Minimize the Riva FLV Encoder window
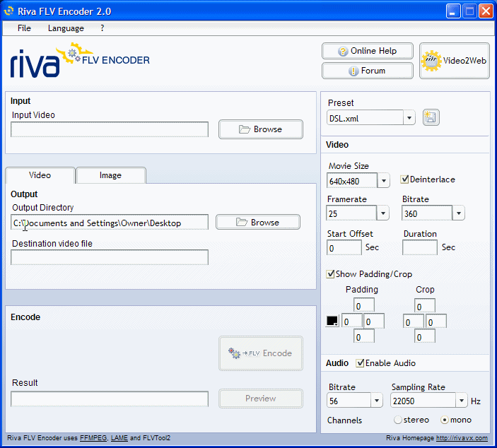Image resolution: width=497 pixels, height=448 pixels. click(453, 11)
